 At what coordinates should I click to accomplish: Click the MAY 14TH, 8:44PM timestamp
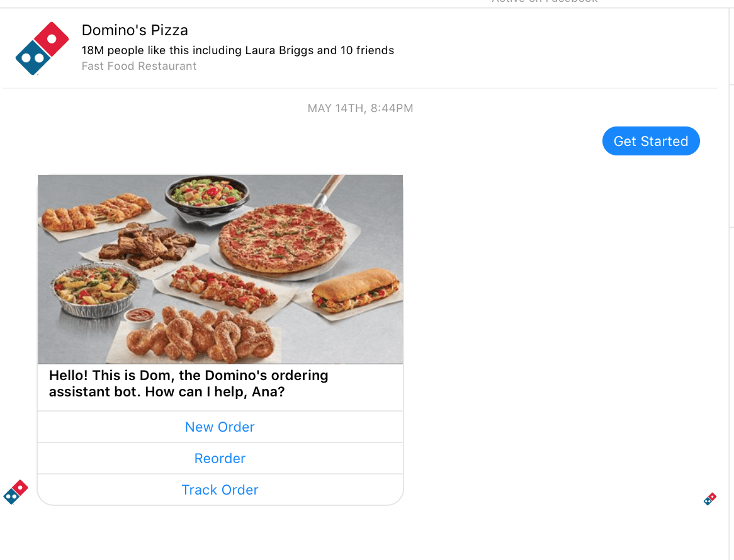tap(361, 108)
